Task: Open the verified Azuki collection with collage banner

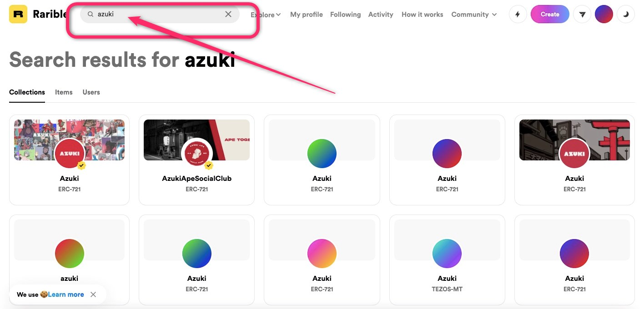Action: [x=69, y=160]
